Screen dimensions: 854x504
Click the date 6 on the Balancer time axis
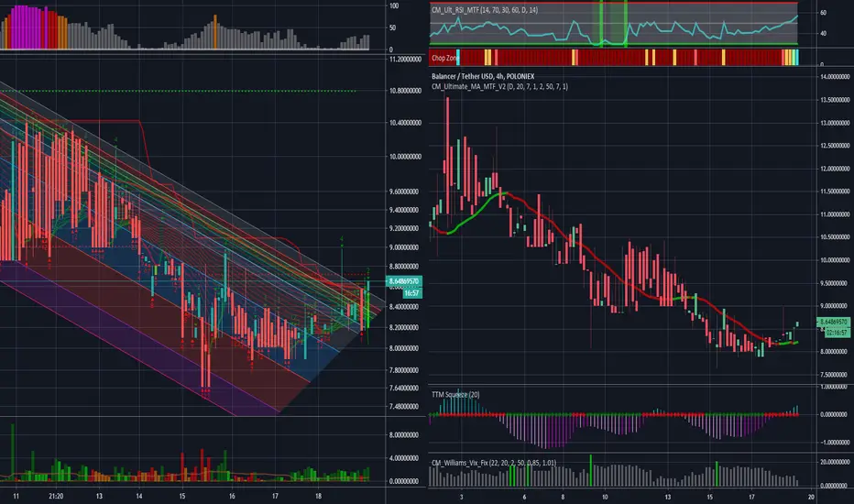point(524,497)
